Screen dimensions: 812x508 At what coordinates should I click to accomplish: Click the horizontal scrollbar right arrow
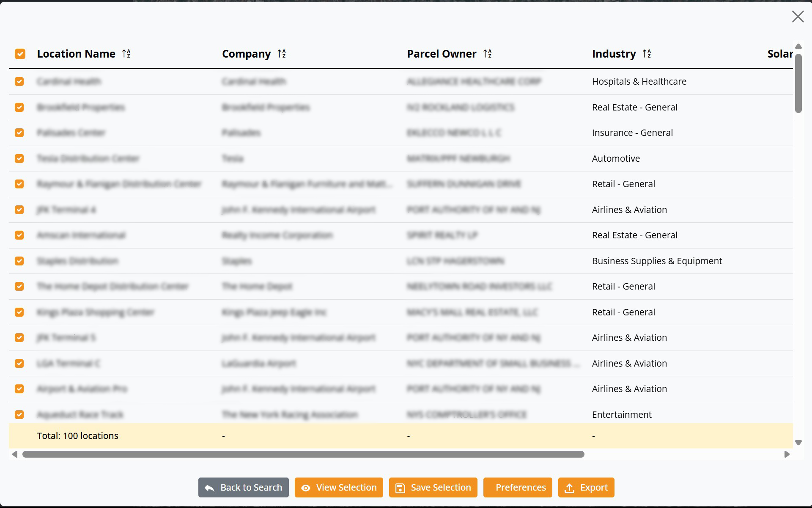(x=787, y=454)
